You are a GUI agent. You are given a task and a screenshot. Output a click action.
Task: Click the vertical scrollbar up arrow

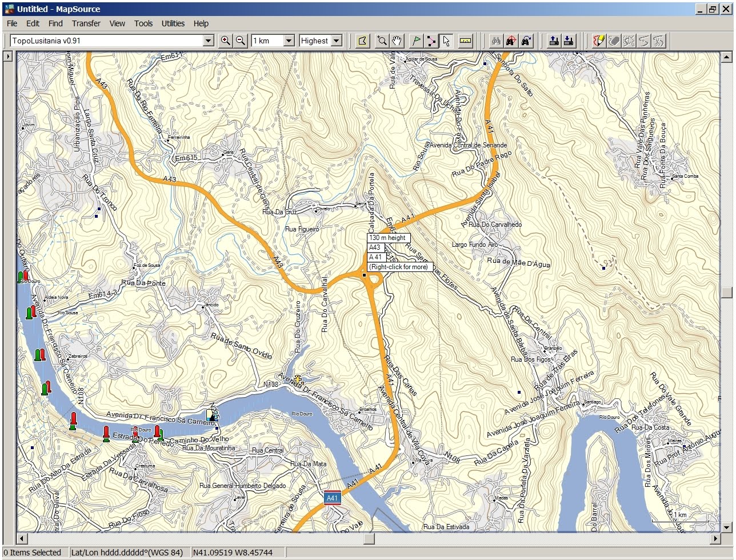pos(727,57)
